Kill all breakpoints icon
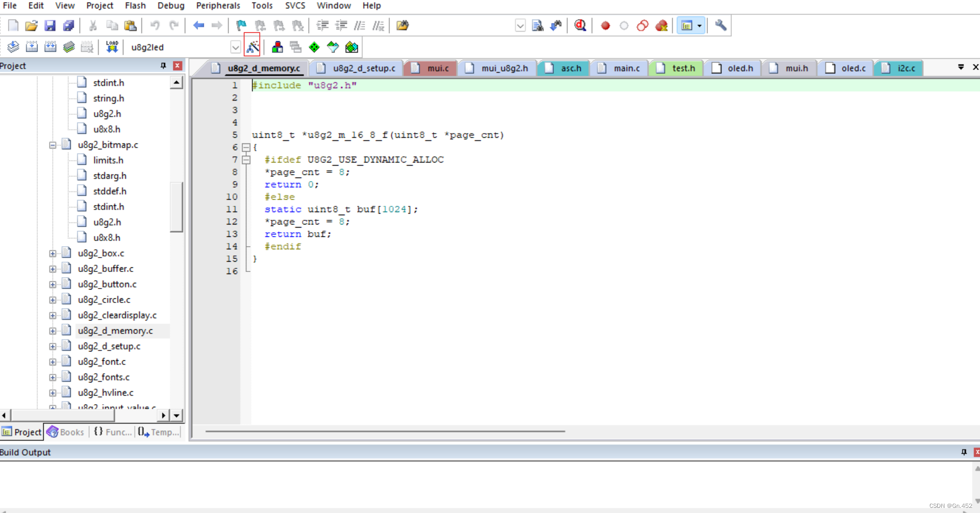 (x=661, y=25)
